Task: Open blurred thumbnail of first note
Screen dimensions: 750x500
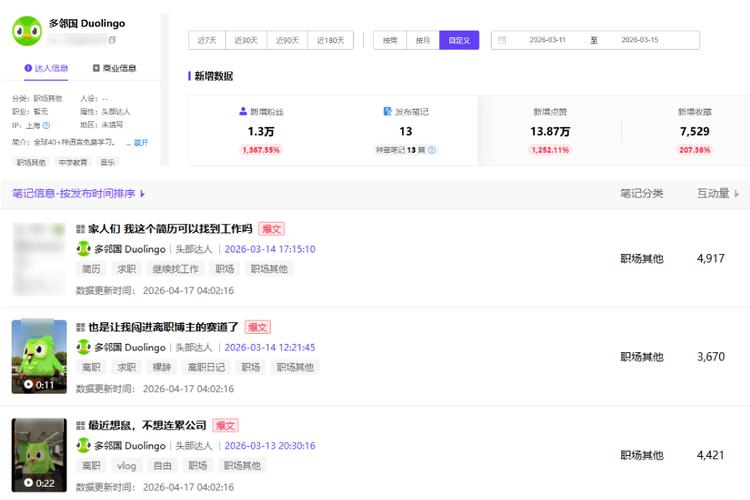Action: [x=39, y=259]
